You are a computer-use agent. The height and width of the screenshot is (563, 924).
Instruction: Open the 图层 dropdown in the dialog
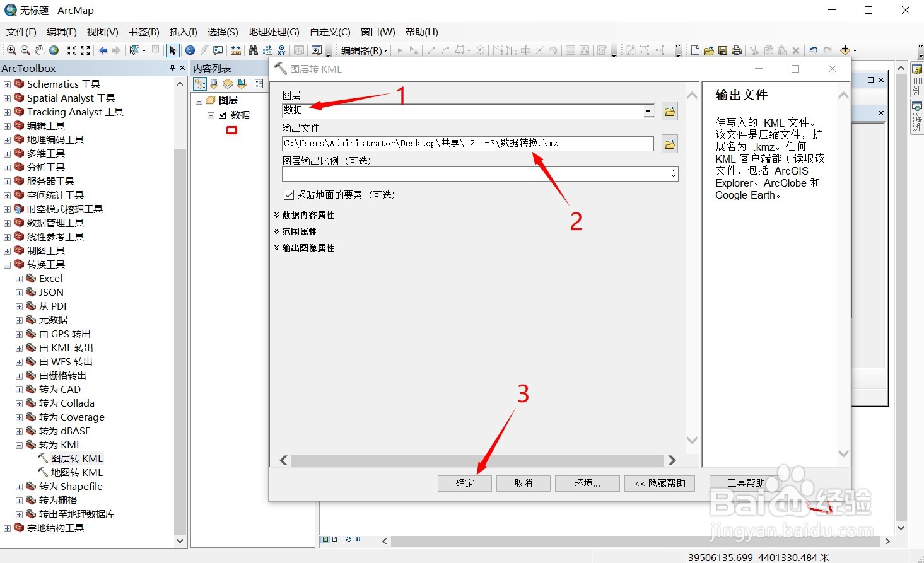coord(648,111)
